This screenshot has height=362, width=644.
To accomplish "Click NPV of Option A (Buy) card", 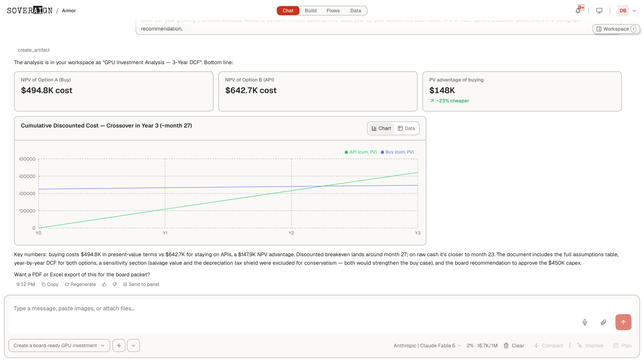I will (x=114, y=91).
